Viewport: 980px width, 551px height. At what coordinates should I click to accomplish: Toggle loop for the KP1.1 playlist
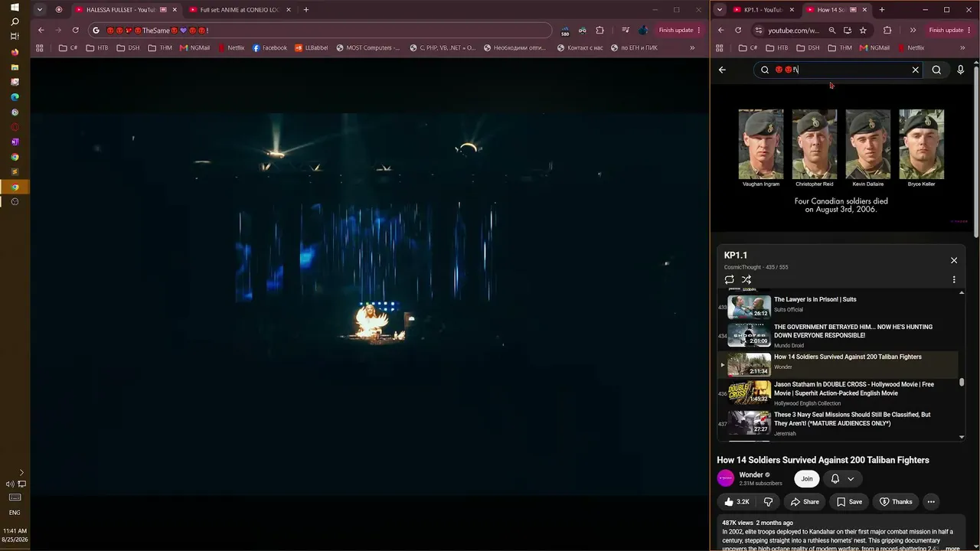click(730, 280)
